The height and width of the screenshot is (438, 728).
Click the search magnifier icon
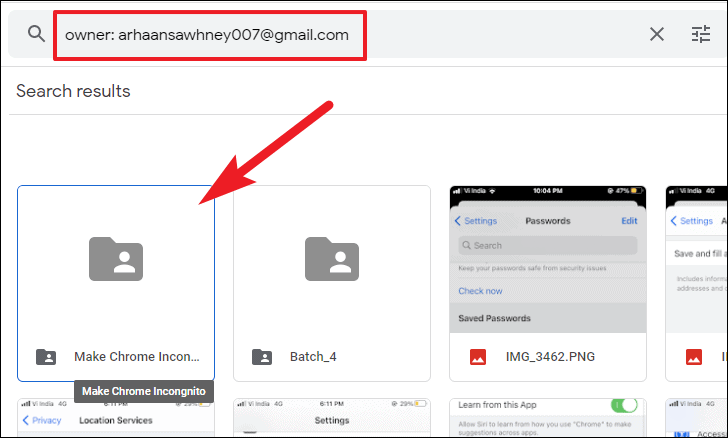point(36,34)
